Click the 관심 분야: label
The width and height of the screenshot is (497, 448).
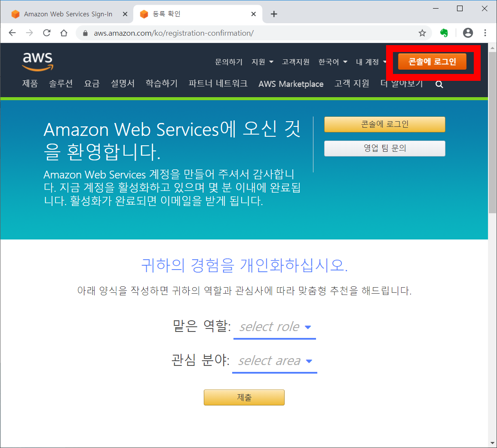pos(200,359)
